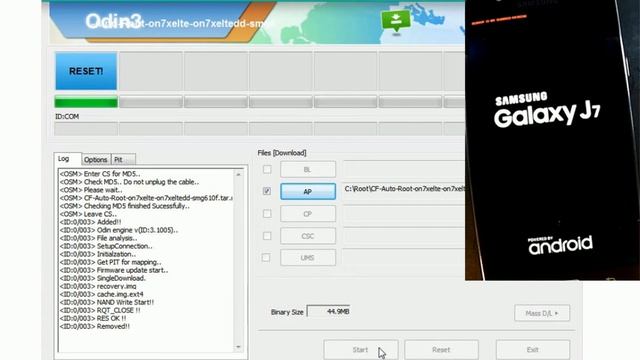Click the empty CP file path field

pyautogui.click(x=404, y=212)
